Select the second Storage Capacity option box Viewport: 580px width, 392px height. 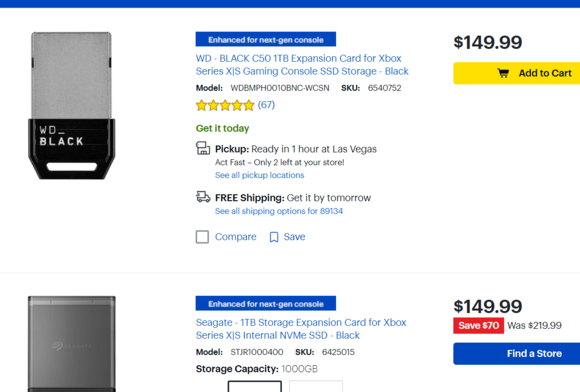point(316,386)
